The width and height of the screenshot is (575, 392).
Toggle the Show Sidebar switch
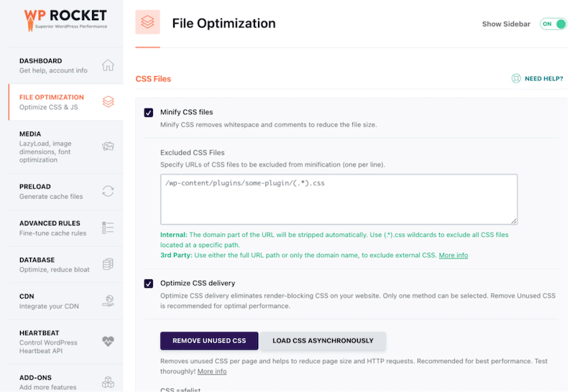[x=553, y=24]
